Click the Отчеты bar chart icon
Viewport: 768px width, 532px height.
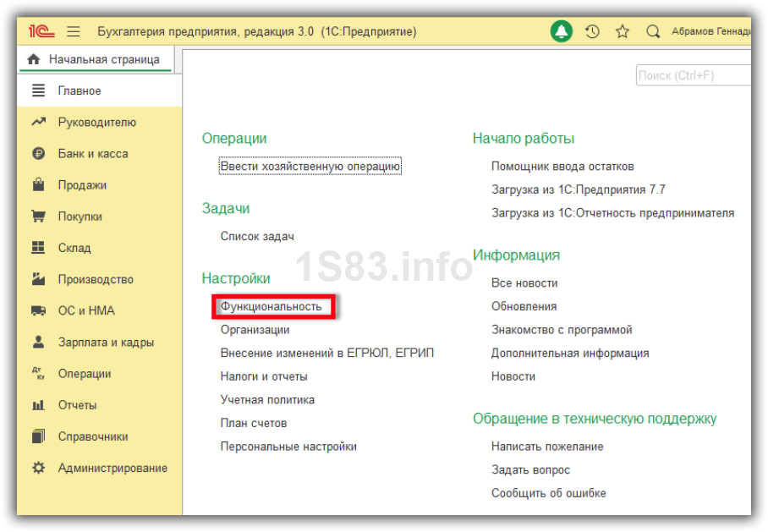[x=38, y=405]
